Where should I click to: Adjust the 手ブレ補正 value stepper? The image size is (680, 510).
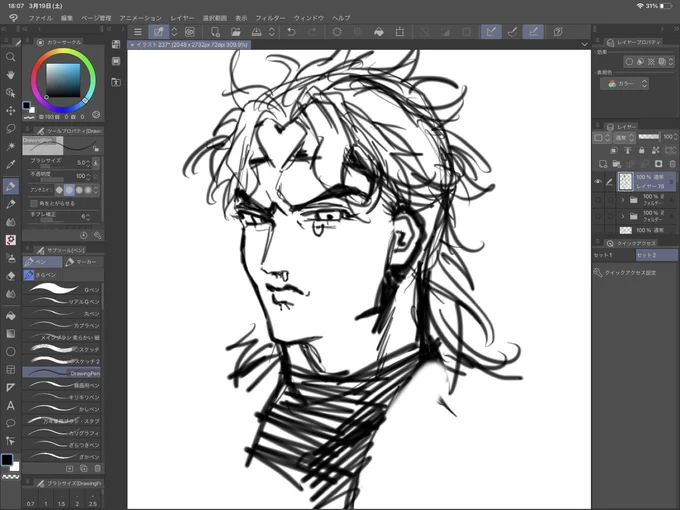click(88, 216)
